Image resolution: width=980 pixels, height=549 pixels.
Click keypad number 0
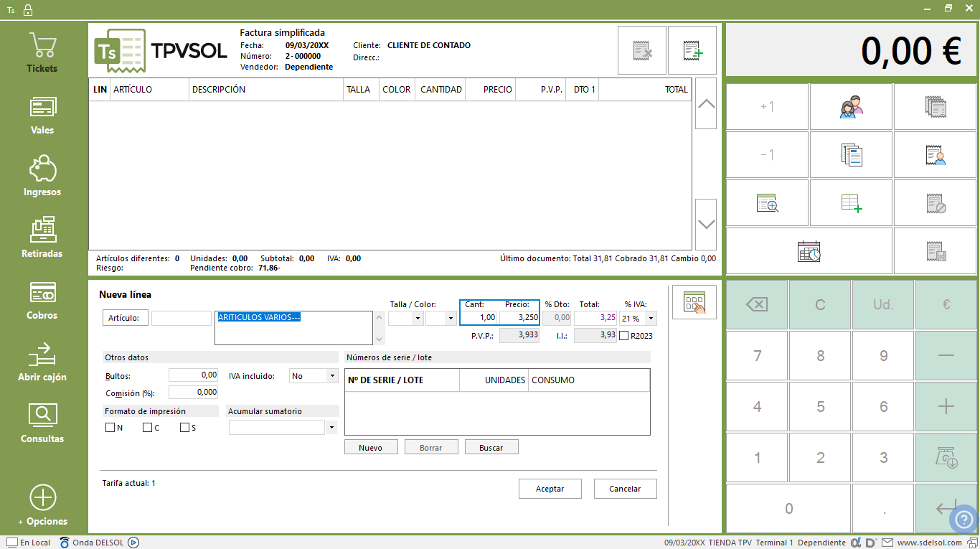coord(788,508)
